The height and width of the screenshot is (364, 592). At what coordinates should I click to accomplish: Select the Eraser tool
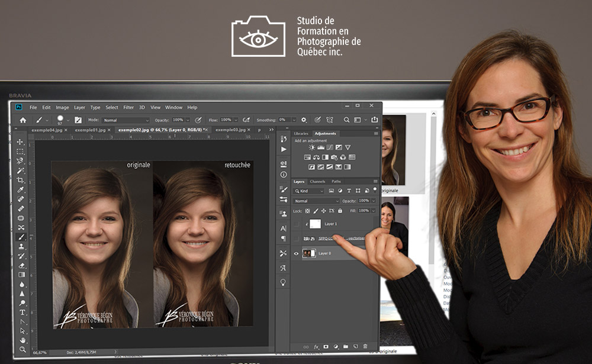[x=22, y=265]
